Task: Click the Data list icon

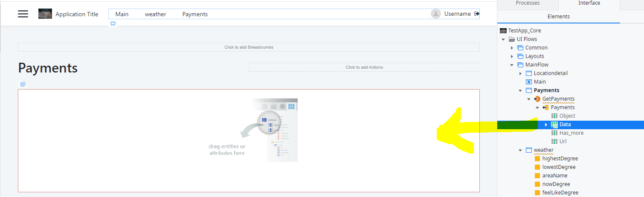Action: 554,125
